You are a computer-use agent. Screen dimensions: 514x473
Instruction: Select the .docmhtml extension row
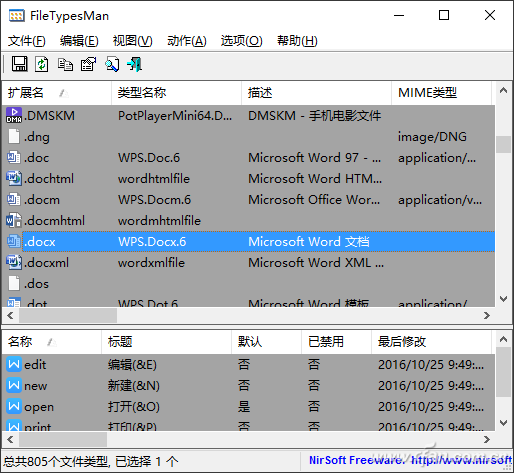tap(248, 220)
